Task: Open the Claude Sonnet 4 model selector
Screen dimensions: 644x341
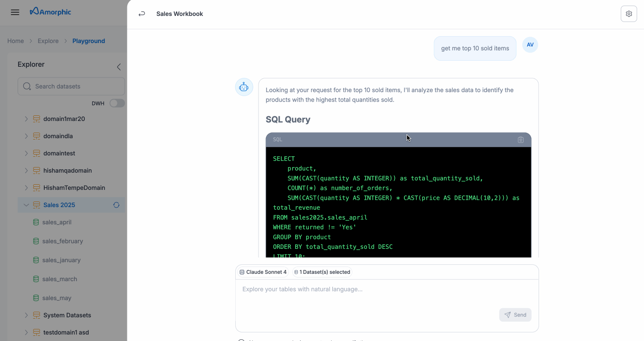Action: pyautogui.click(x=263, y=272)
